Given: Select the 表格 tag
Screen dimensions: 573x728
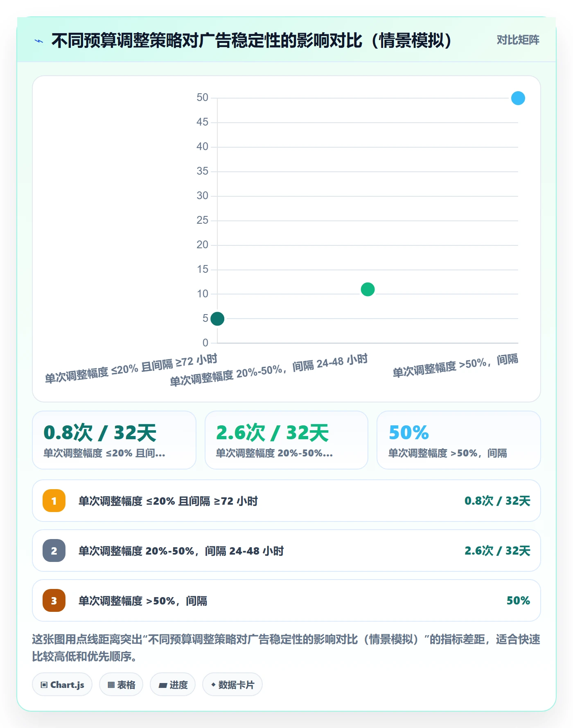Looking at the screenshot, I should (x=121, y=684).
